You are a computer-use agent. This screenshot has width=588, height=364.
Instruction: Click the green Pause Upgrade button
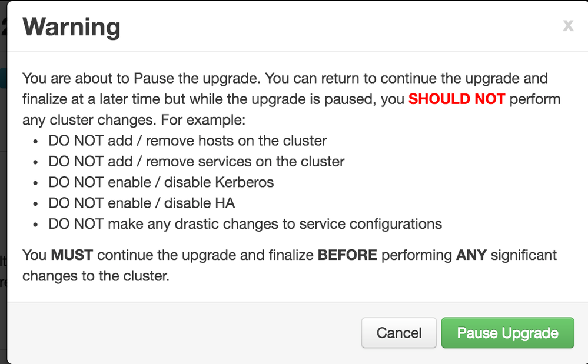pos(507,333)
